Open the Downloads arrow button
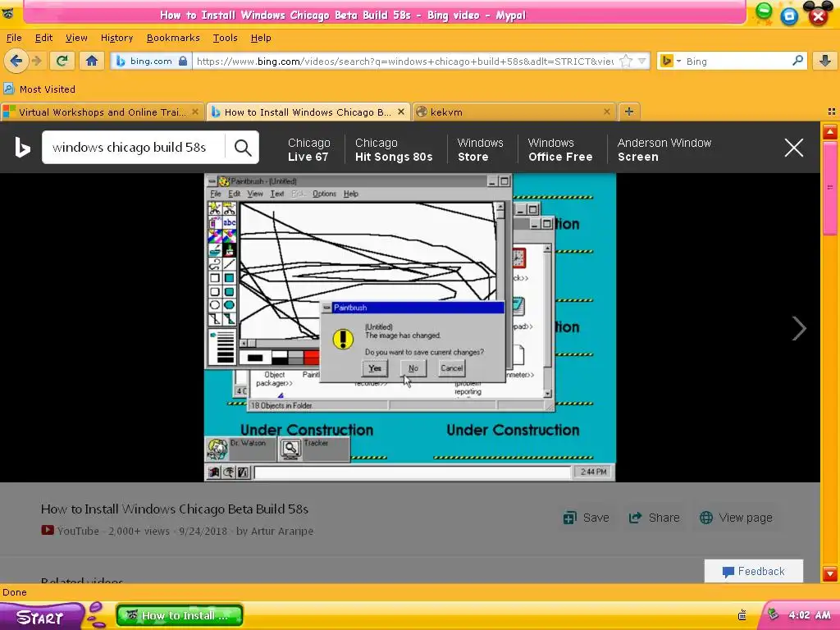Image resolution: width=840 pixels, height=630 pixels. 825,61
